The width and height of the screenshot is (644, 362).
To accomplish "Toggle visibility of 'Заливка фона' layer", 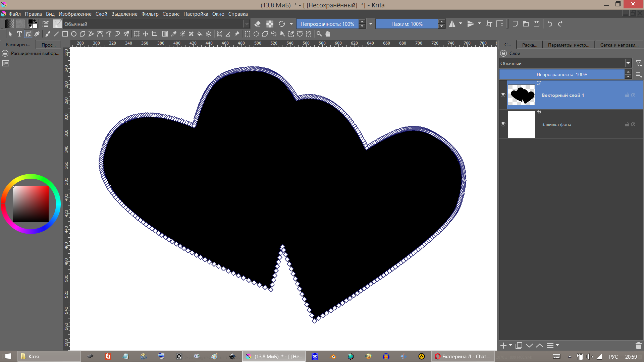I will tap(503, 124).
